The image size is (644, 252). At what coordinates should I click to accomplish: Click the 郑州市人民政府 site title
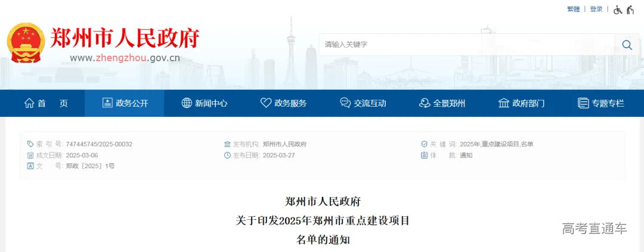(x=125, y=38)
